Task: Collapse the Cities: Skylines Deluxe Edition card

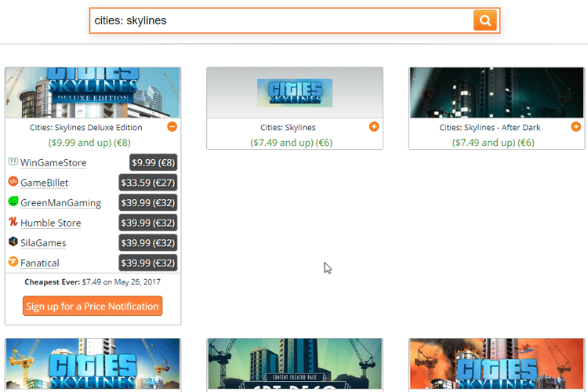Action: [172, 127]
